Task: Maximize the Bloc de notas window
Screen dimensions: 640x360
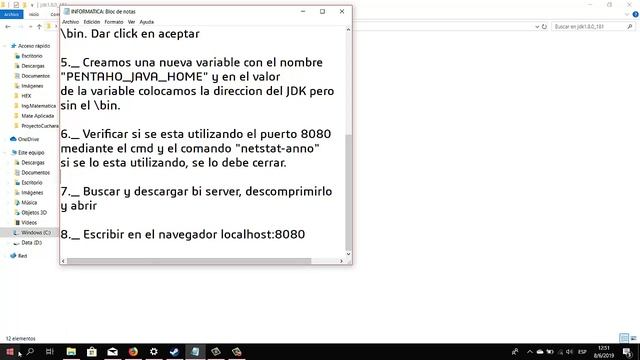Action: tap(322, 11)
